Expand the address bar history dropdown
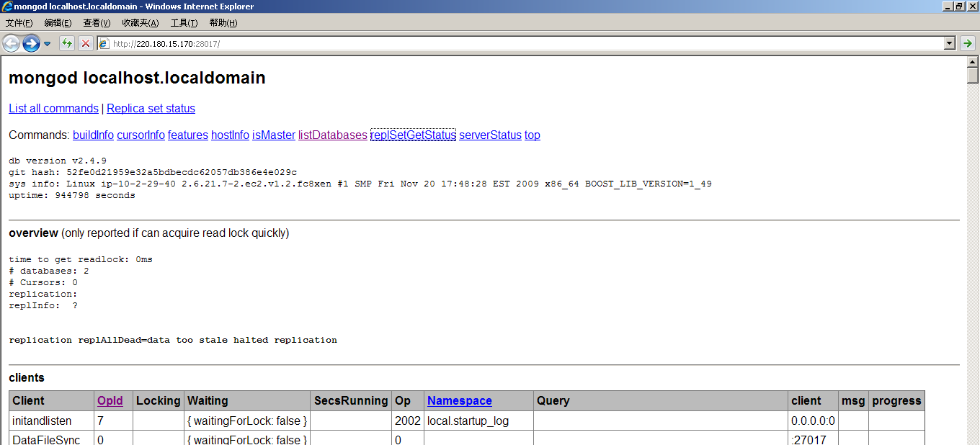Screen dimensions: 980x445 point(949,44)
